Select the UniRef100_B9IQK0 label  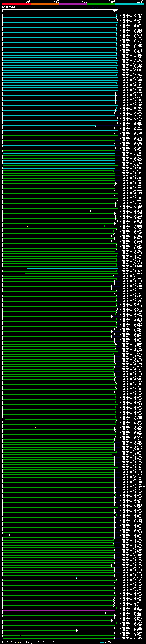tap(131, 80)
